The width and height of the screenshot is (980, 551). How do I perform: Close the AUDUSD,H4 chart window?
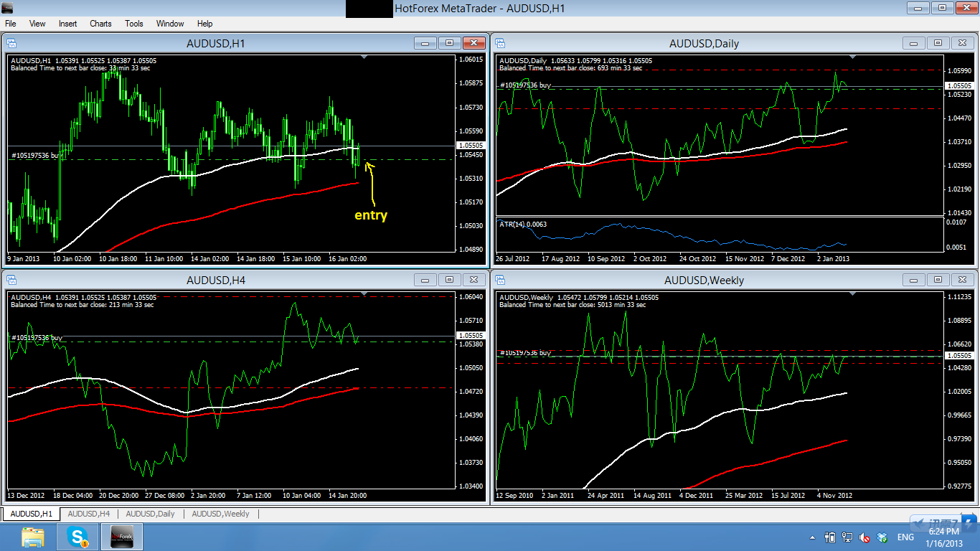click(474, 280)
